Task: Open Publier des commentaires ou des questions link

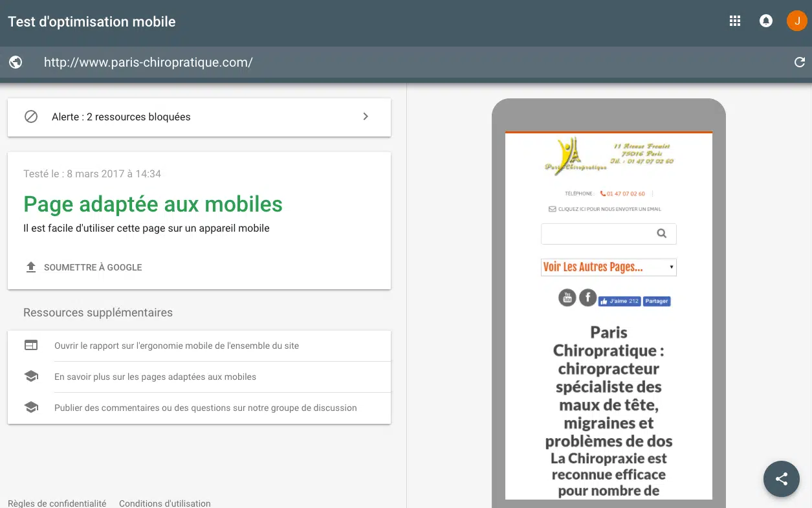Action: pos(206,408)
